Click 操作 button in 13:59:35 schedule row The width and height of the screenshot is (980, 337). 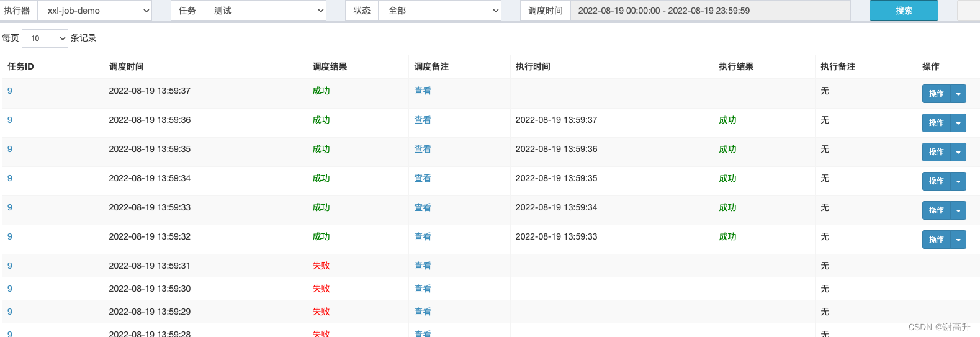(937, 152)
